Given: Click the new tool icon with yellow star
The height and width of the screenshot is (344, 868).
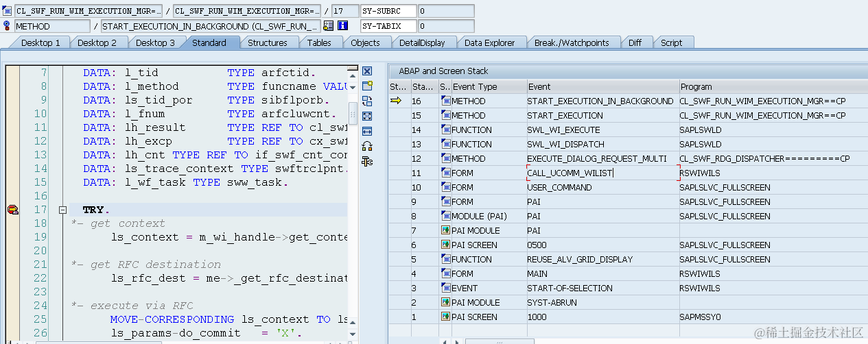Looking at the screenshot, I should tap(367, 86).
